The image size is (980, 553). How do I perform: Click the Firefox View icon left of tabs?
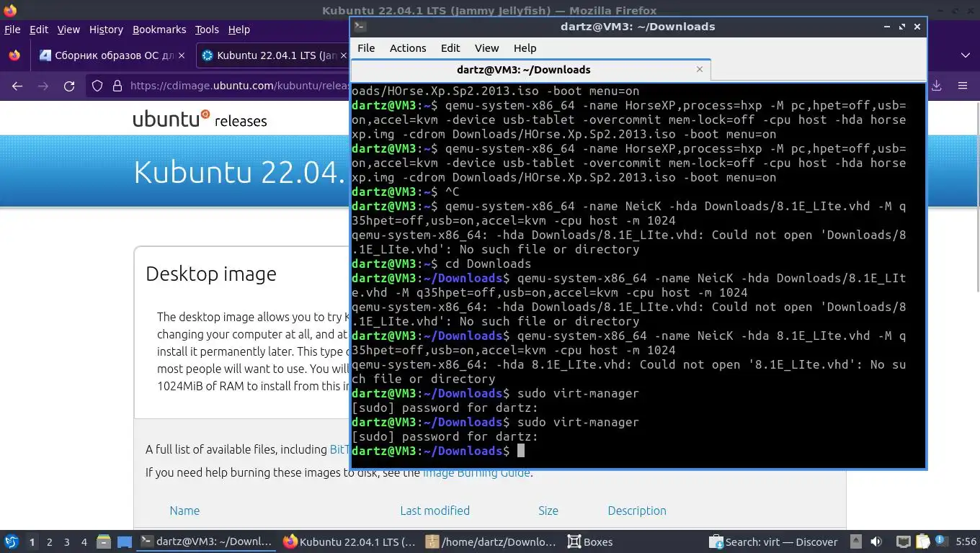[x=14, y=55]
